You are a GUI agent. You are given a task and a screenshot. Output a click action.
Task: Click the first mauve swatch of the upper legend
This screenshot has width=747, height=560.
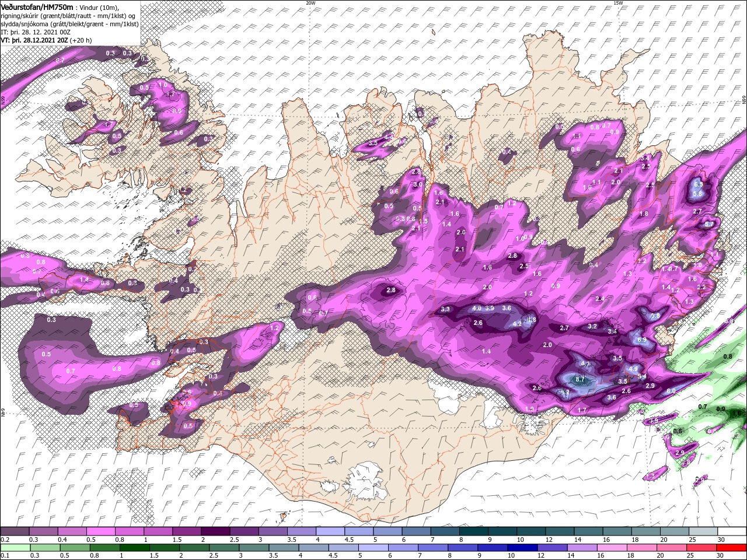(x=15, y=531)
